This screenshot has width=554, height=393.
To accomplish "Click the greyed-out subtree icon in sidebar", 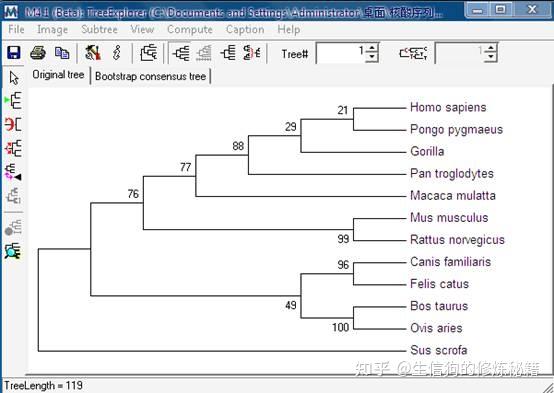I will pos(14,196).
